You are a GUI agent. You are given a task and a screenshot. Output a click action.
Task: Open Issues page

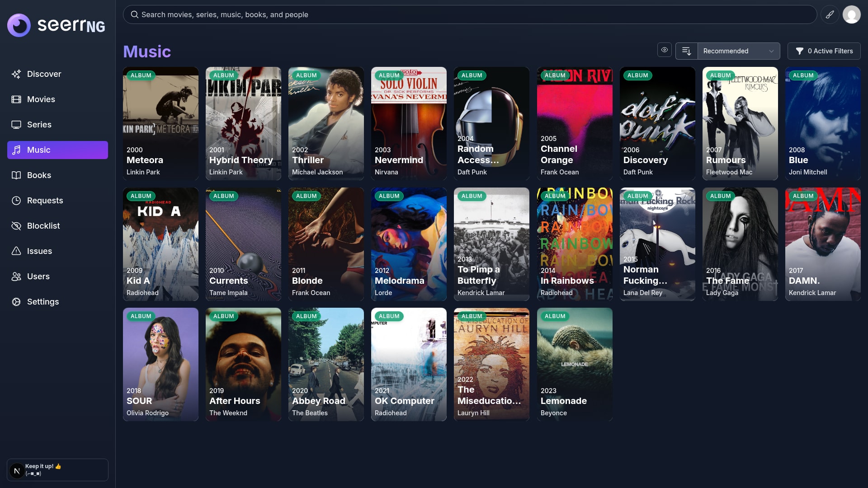57,251
